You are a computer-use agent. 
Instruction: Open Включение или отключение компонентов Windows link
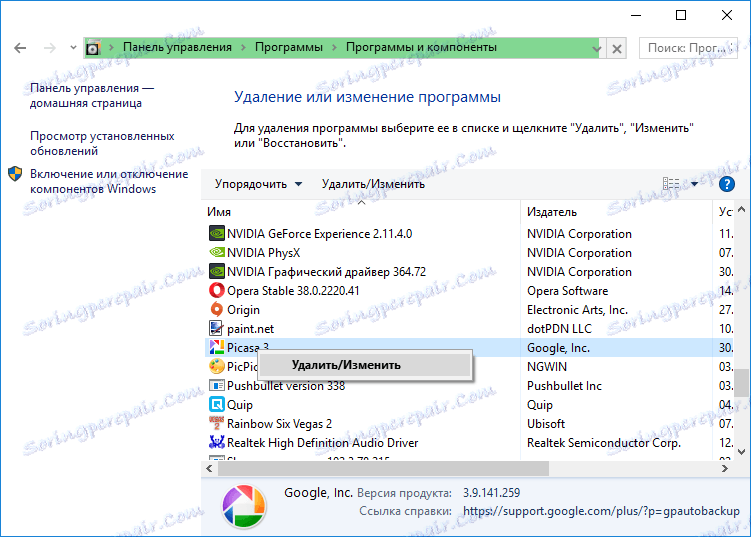(109, 181)
